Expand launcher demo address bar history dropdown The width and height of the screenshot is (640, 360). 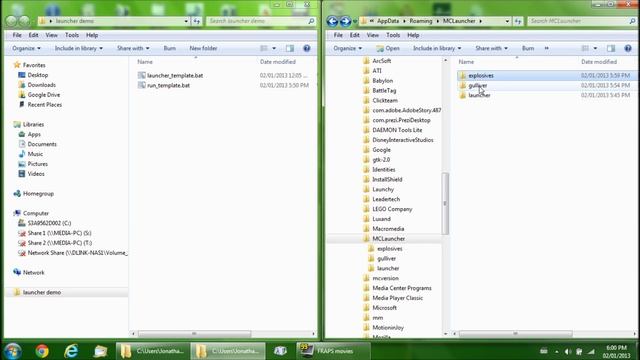(186, 21)
